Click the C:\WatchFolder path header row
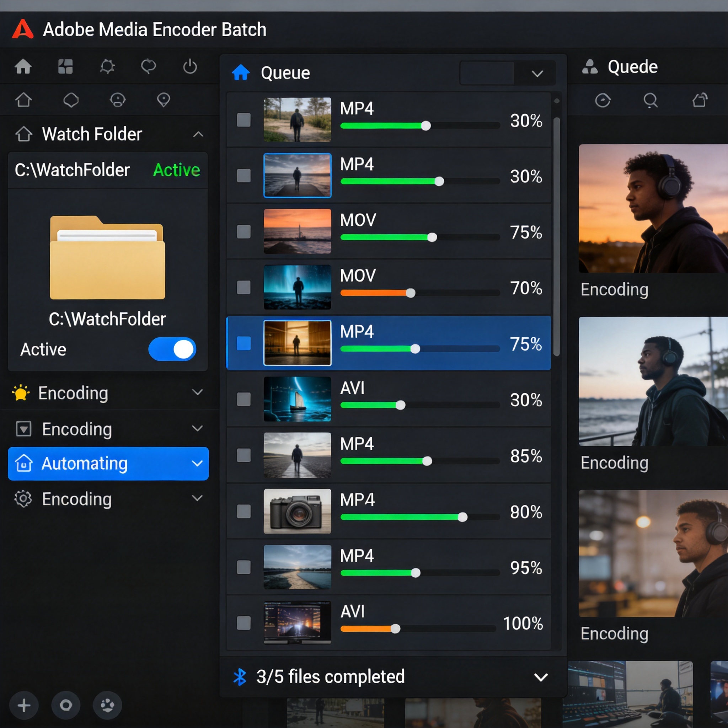The height and width of the screenshot is (728, 728). coord(108,170)
